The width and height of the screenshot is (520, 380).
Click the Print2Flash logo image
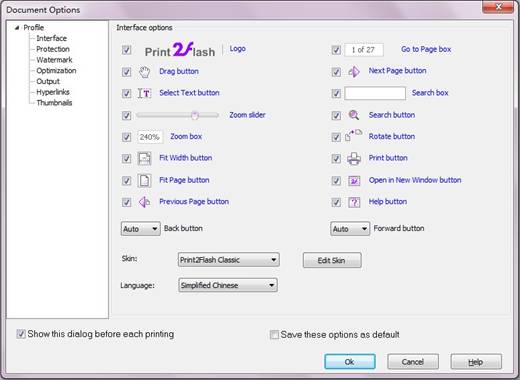(180, 50)
